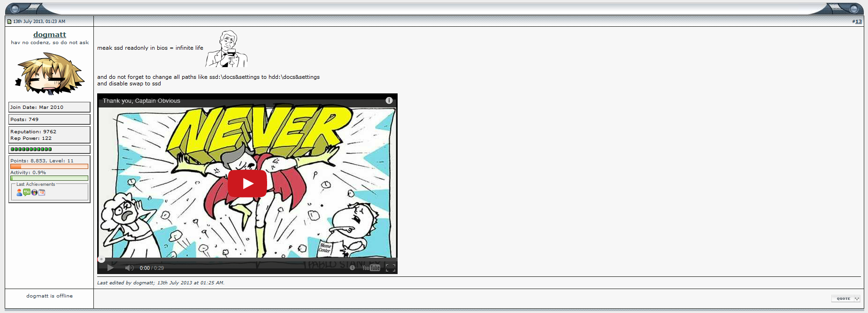Click dogmatt's anime avatar image

(50, 73)
